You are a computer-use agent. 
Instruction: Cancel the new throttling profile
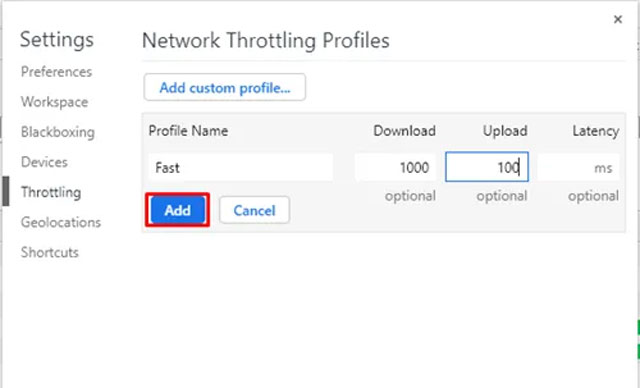click(254, 210)
